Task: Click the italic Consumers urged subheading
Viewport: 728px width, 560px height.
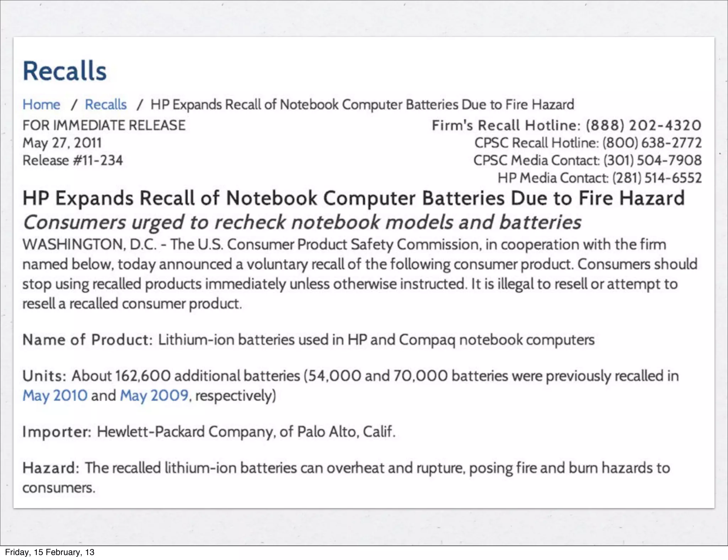Action: pyautogui.click(x=302, y=222)
